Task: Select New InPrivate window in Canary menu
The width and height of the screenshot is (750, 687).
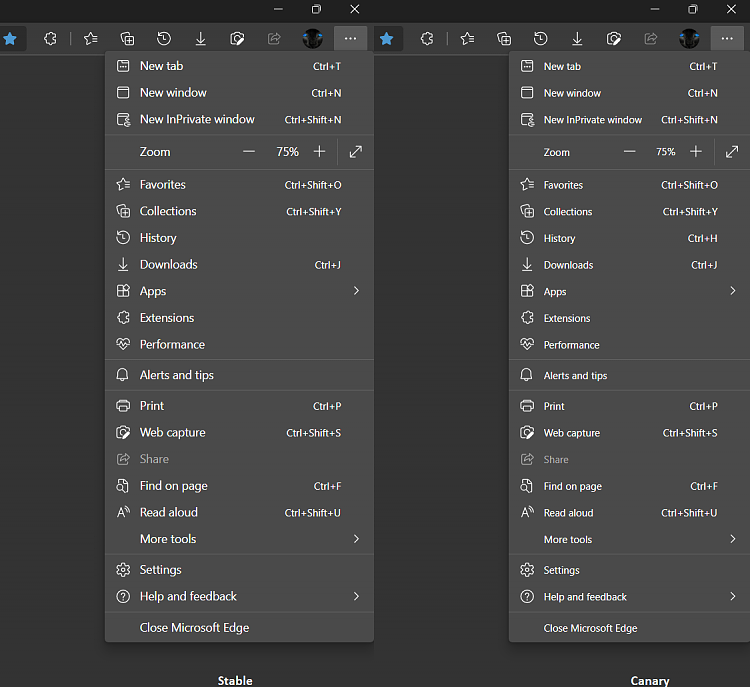Action: pos(629,120)
